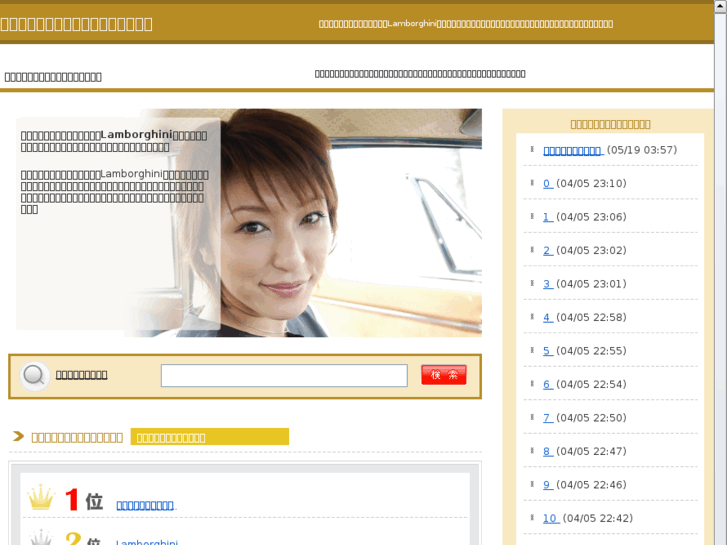This screenshot has width=727, height=545.
Task: Click the site title in the gold header
Action: coord(77,24)
